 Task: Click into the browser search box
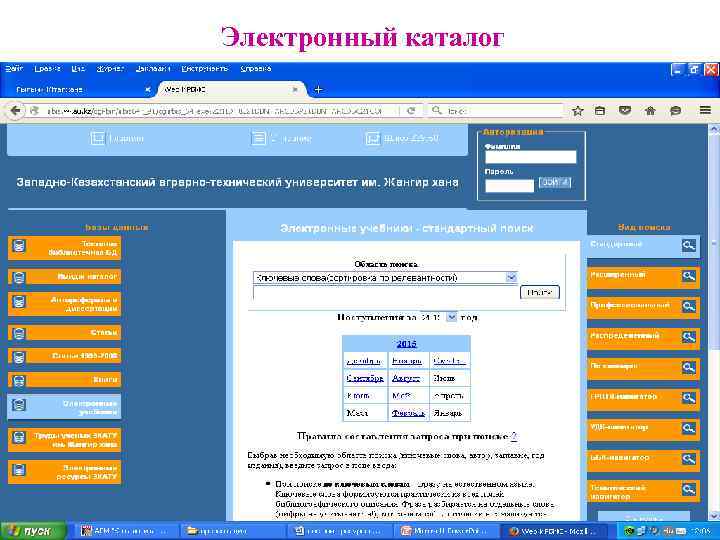(x=496, y=111)
